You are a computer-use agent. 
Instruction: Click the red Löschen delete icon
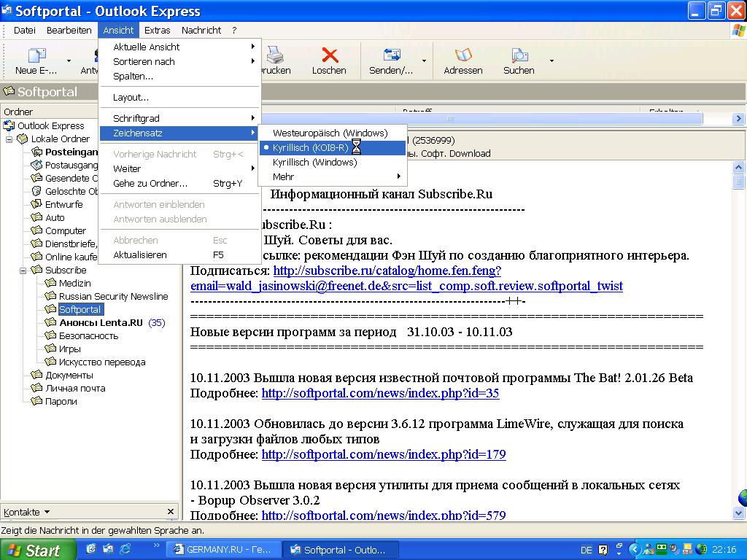click(330, 55)
